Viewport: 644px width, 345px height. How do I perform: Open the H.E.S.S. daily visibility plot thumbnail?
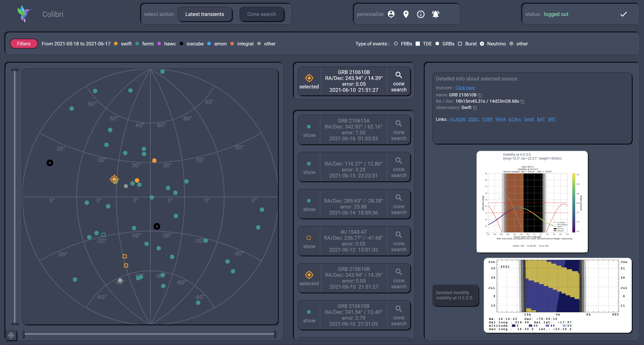tap(532, 201)
